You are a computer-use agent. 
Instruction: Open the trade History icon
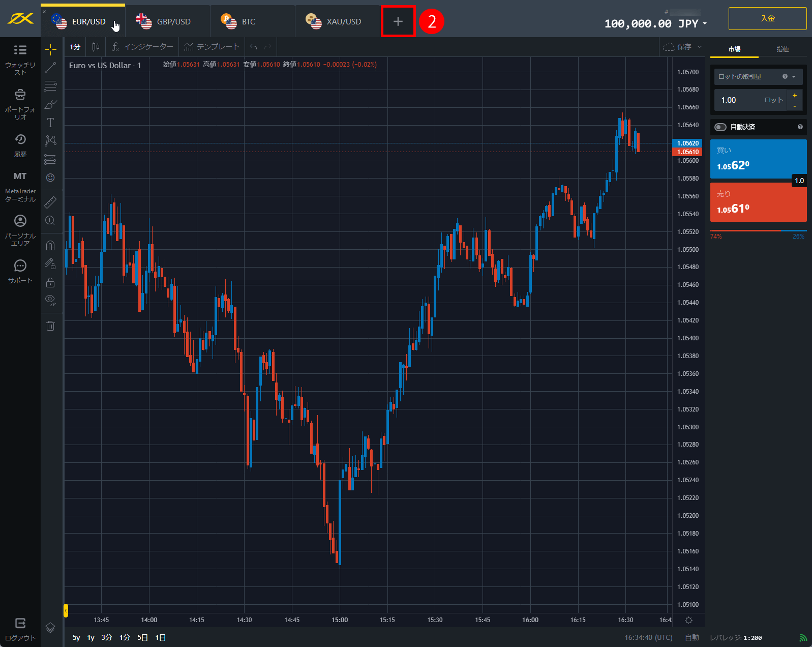coord(20,139)
